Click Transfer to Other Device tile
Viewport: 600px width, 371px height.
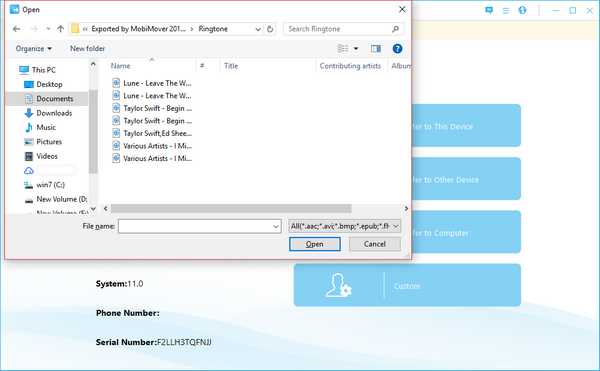466,179
